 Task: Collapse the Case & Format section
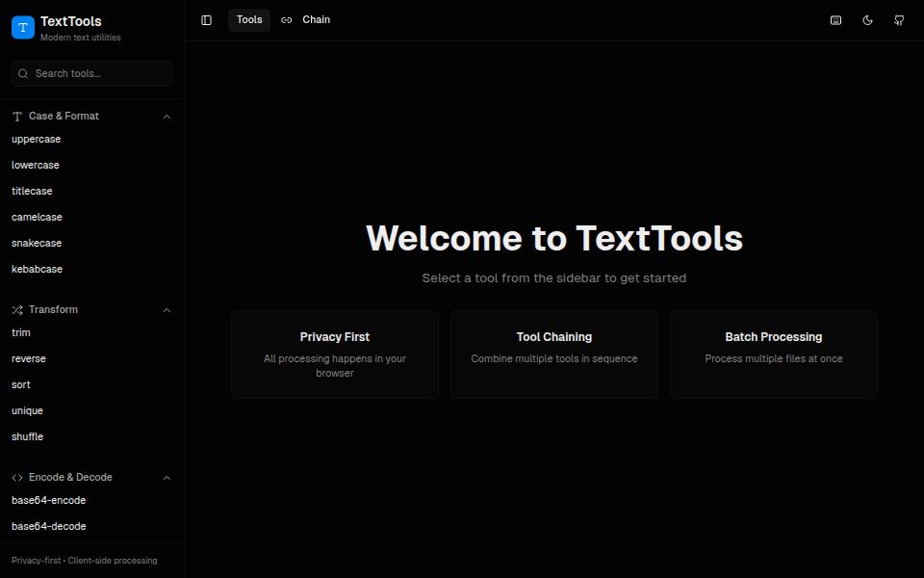coord(167,116)
